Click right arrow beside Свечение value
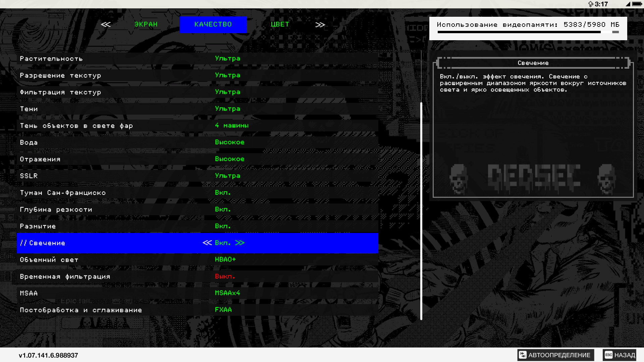This screenshot has height=362, width=644. click(240, 243)
